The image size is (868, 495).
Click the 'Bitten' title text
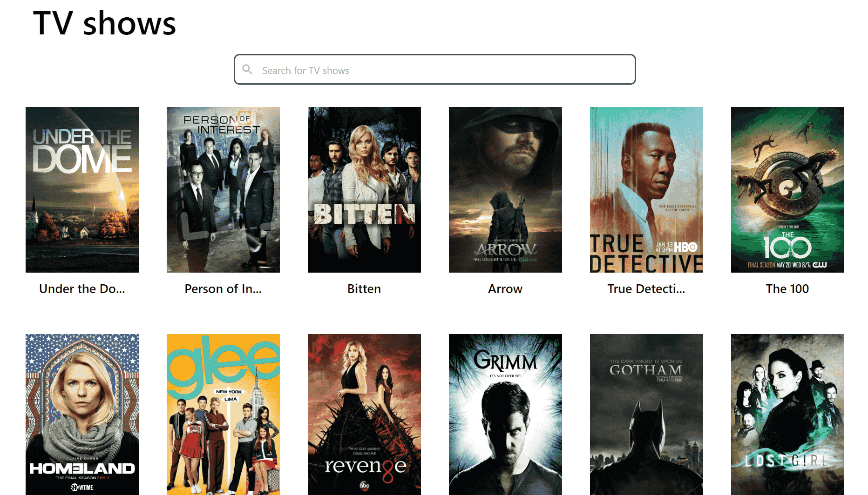(364, 289)
